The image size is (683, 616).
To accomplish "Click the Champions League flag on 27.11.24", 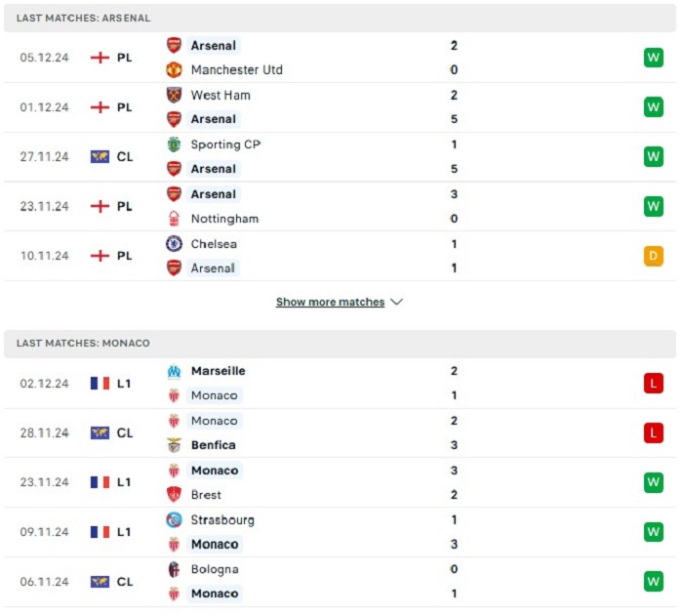I will pyautogui.click(x=100, y=156).
